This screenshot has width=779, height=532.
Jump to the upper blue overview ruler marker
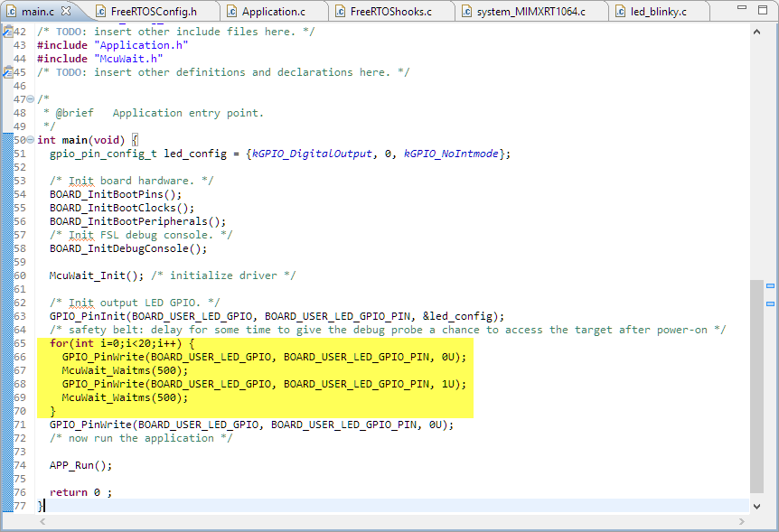click(x=770, y=286)
